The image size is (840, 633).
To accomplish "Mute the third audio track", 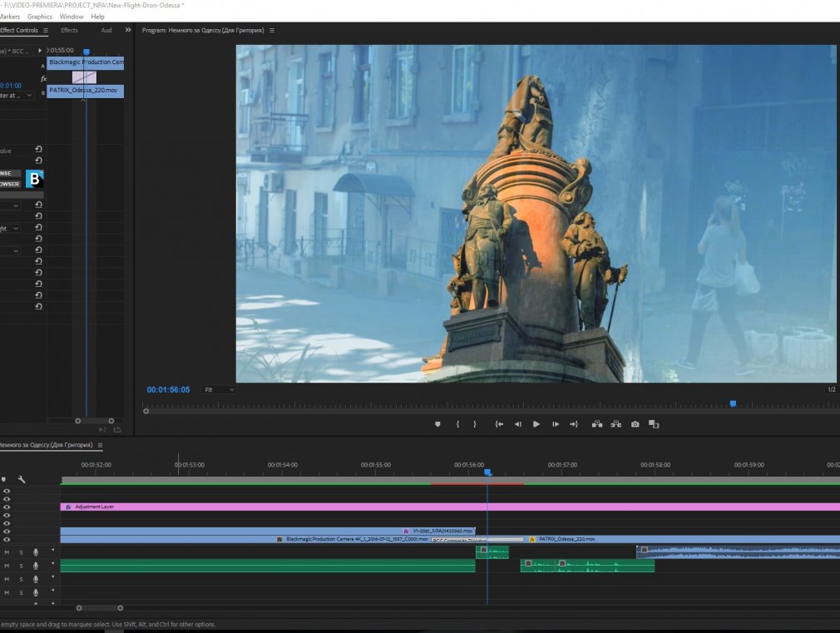I will point(7,579).
